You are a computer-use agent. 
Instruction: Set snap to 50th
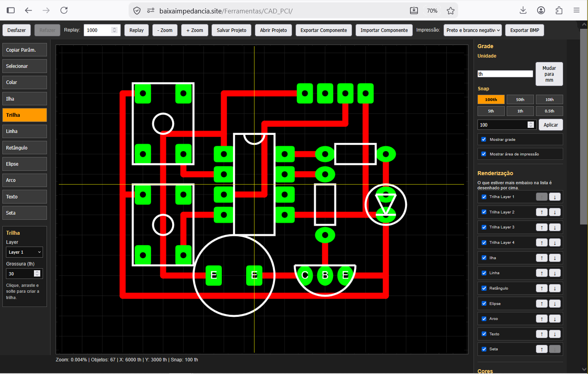tap(520, 99)
